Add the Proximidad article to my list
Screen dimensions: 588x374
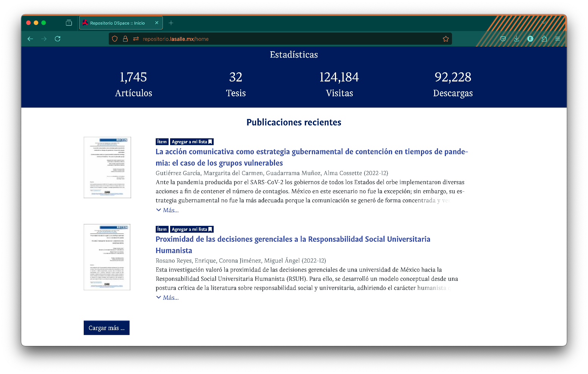point(192,229)
